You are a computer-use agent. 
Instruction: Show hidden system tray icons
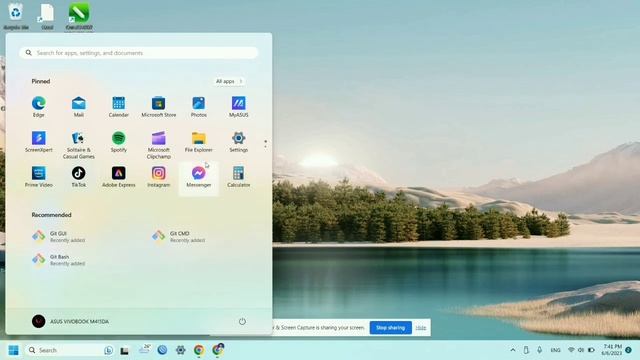click(513, 350)
